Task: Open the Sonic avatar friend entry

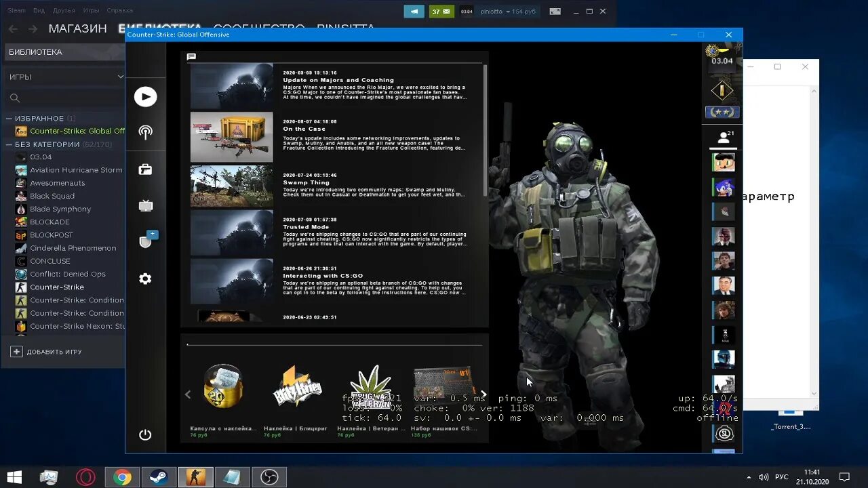Action: point(724,187)
